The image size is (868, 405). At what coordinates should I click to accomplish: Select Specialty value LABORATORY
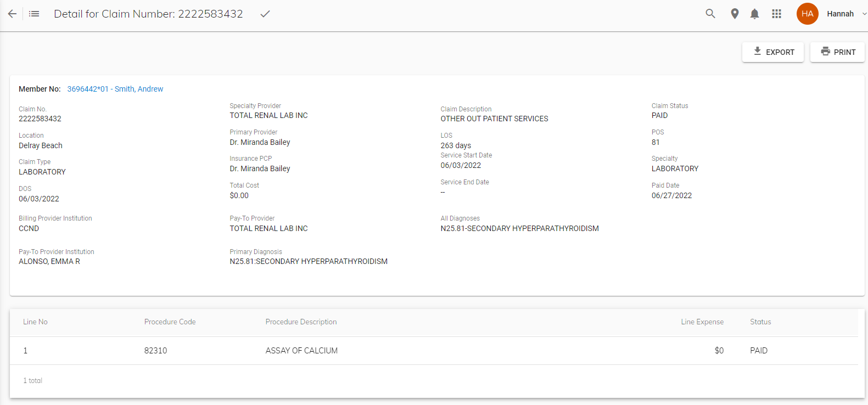click(x=675, y=168)
